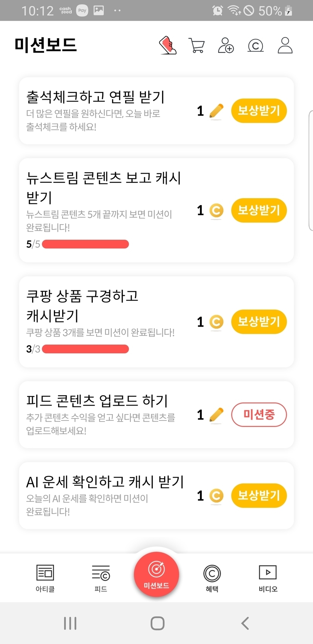Claim reward for 출석체크하고 연필 받기
Viewport: 313px width, 644px height.
pyautogui.click(x=259, y=111)
